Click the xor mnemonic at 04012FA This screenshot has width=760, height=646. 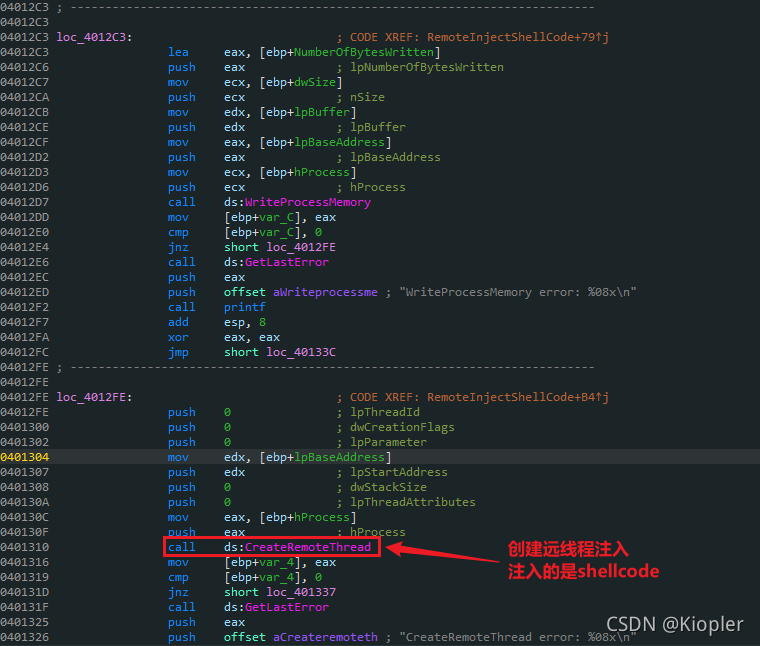tap(178, 337)
